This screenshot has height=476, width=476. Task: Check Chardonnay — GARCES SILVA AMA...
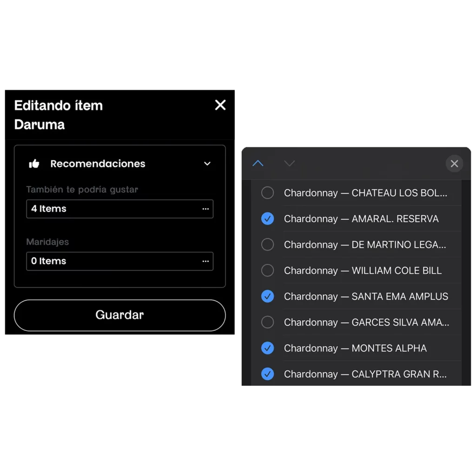coord(267,322)
